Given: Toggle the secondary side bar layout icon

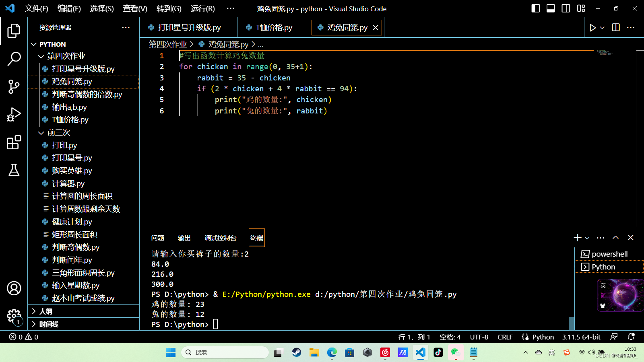Looking at the screenshot, I should coord(566,8).
